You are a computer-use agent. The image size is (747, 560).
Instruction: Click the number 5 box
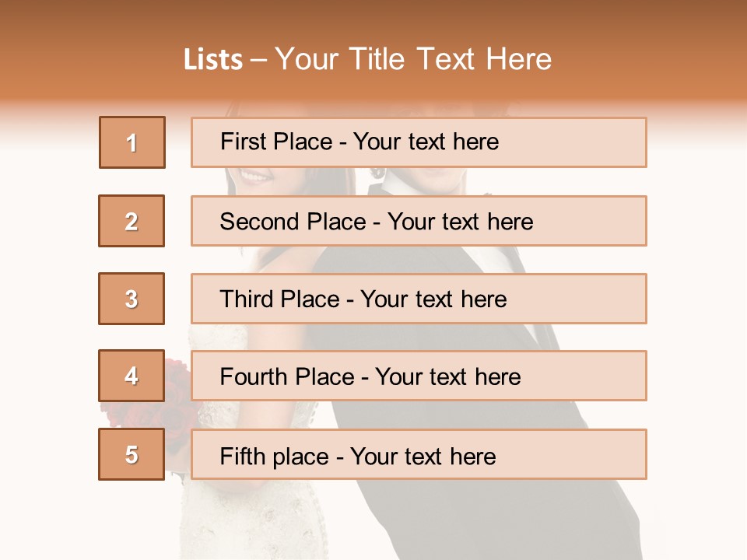(x=132, y=454)
